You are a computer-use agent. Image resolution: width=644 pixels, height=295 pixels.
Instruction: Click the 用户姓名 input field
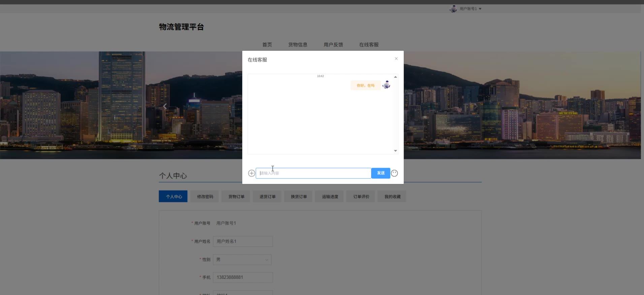pos(243,241)
